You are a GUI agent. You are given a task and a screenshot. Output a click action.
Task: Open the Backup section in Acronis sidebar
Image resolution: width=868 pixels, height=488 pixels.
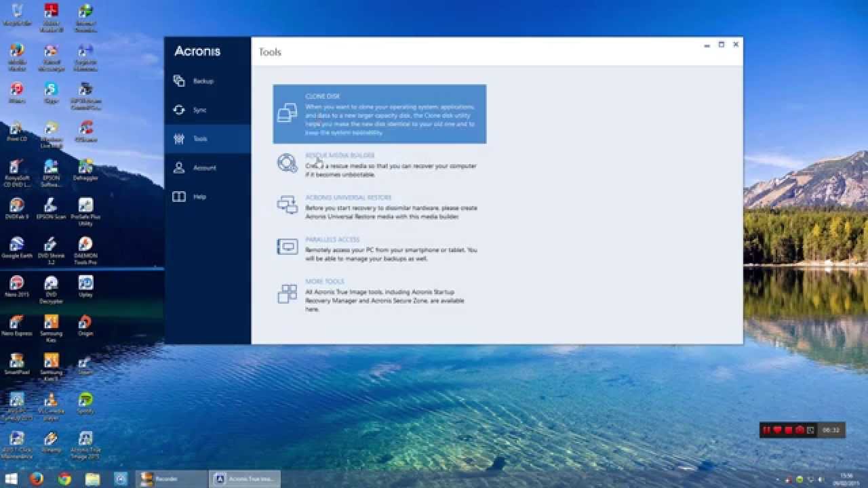coord(208,81)
